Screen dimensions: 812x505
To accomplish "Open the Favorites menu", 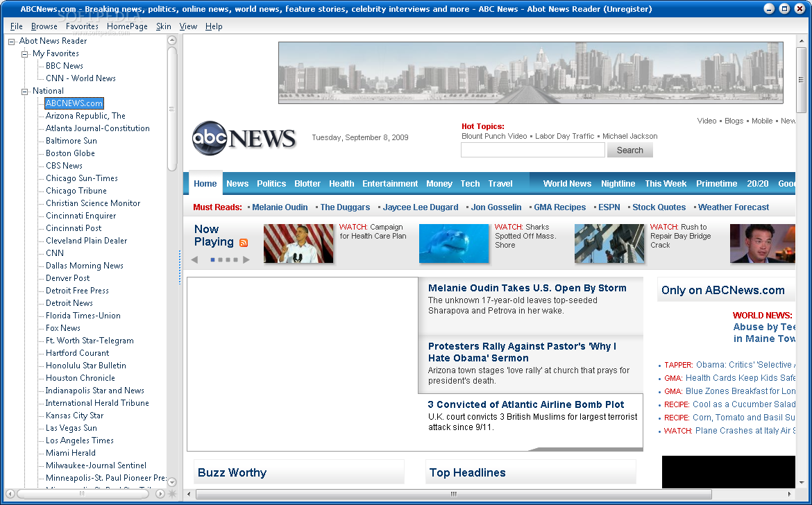I will click(82, 26).
